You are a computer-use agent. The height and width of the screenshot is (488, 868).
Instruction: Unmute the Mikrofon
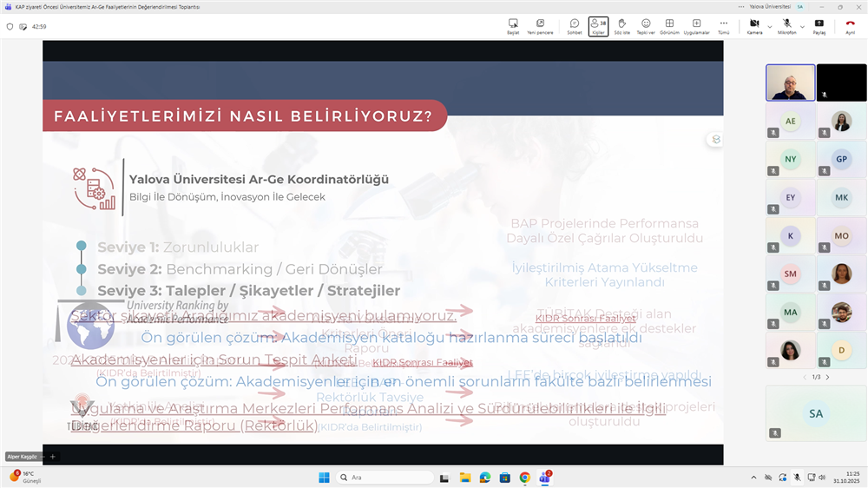tap(786, 25)
